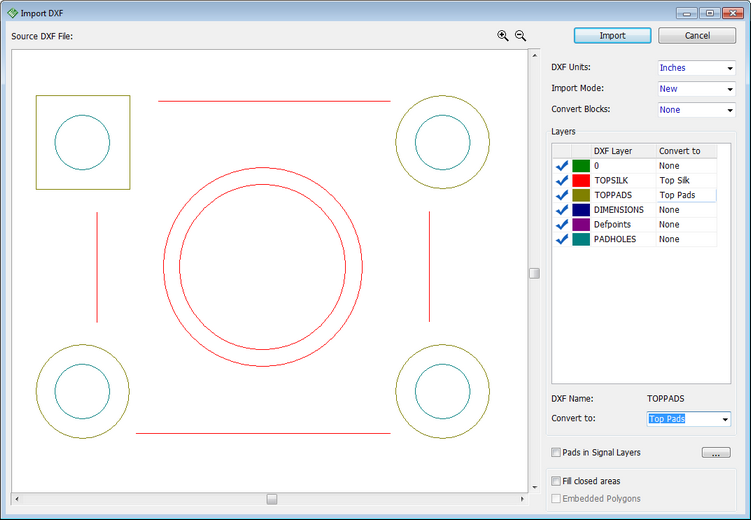751x520 pixels.
Task: Select the Defpoints layer name
Action: (612, 225)
